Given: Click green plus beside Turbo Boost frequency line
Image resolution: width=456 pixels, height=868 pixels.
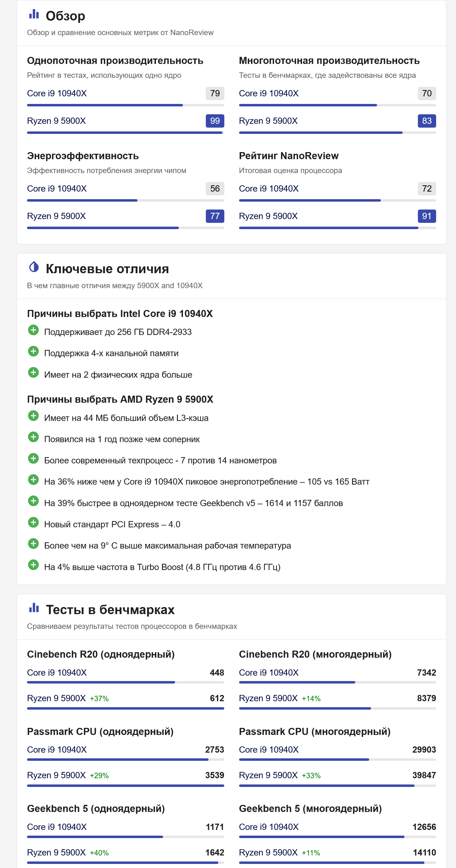Looking at the screenshot, I should point(33,565).
